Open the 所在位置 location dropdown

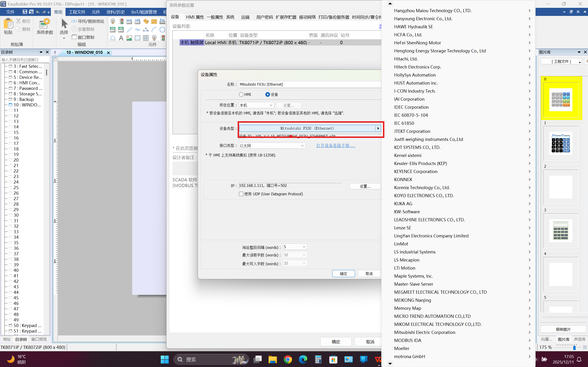[256, 105]
